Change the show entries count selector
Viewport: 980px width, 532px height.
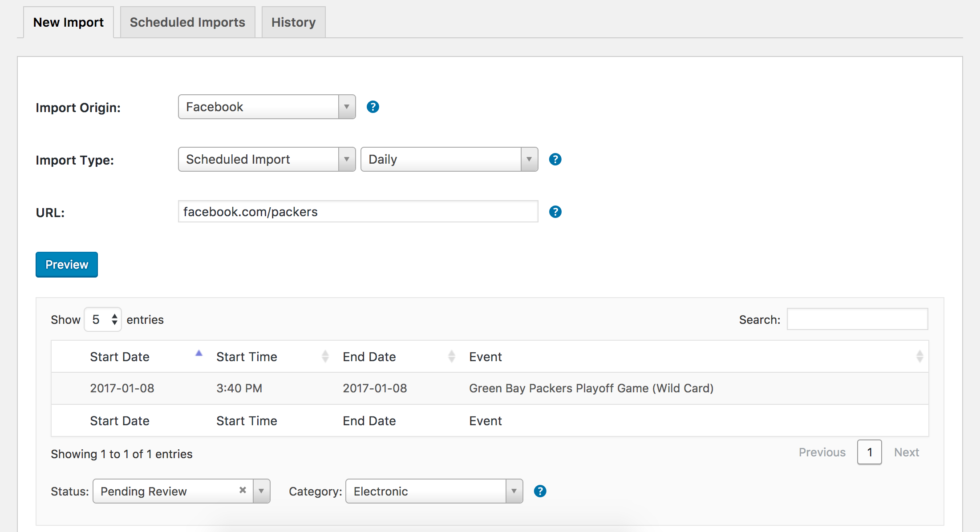click(x=103, y=319)
